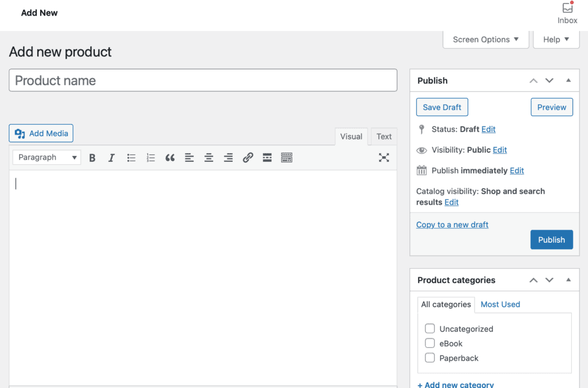Viewport: 588px width, 388px height.
Task: Apply italic formatting in the editor toolbar
Action: (x=111, y=158)
